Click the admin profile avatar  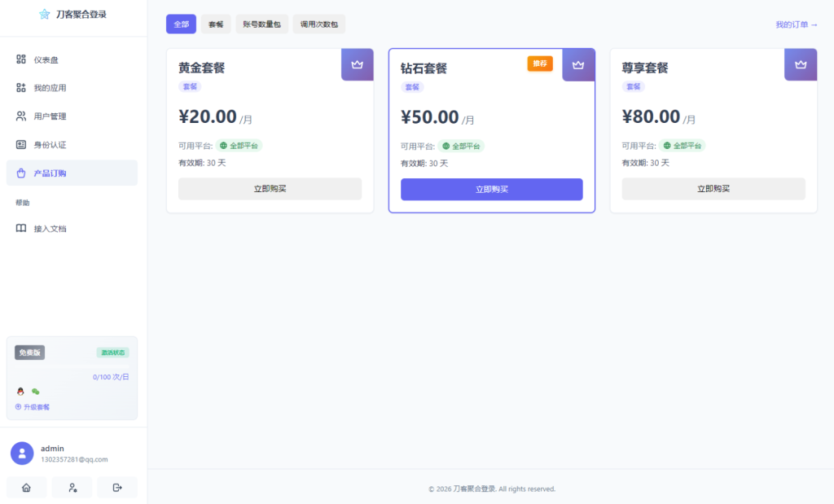coord(22,453)
